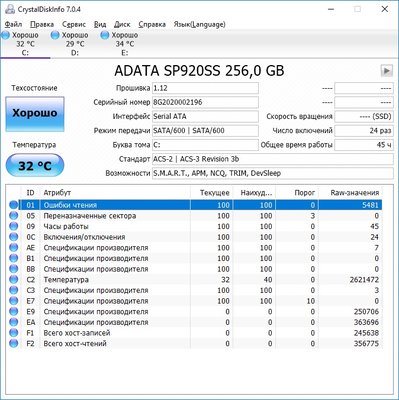Select the C: drive status orb
This screenshot has width=399, height=400.
pos(6,35)
